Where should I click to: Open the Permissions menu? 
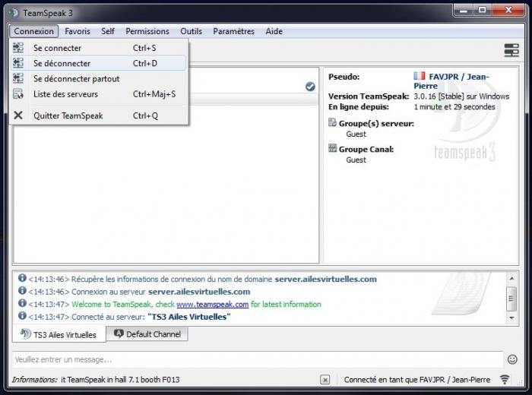coord(147,31)
